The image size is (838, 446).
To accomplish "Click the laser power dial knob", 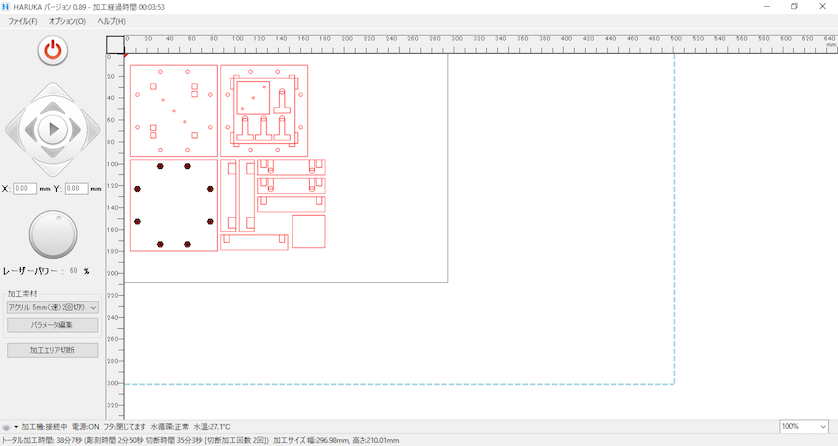I will click(52, 234).
